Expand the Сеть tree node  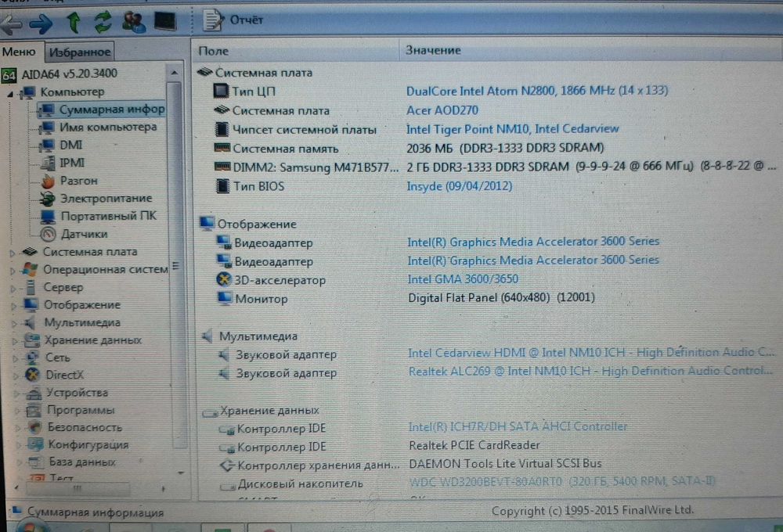[x=16, y=359]
